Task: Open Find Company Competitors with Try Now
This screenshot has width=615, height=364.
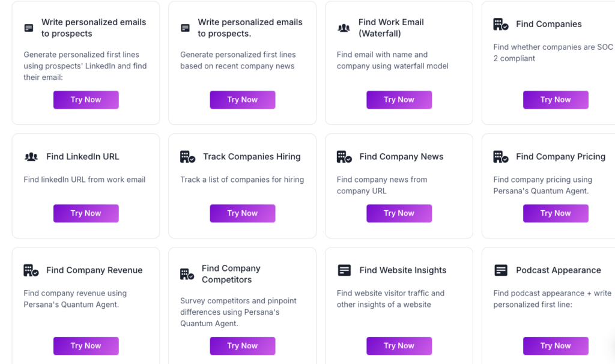Action: click(x=242, y=346)
